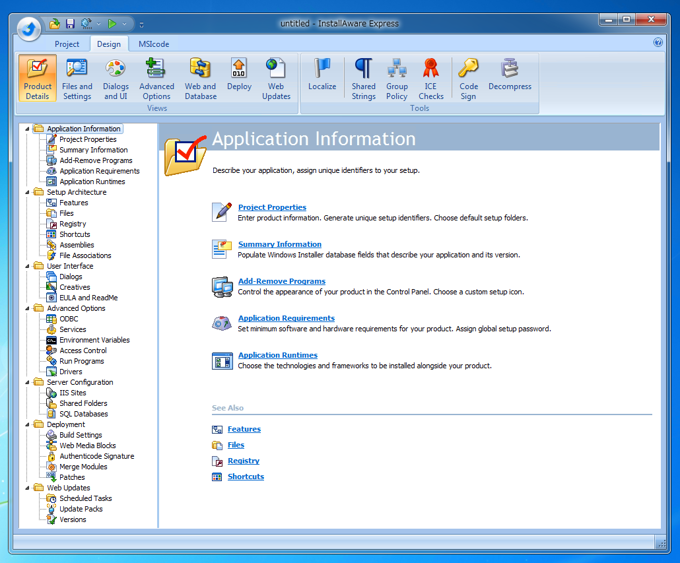This screenshot has height=563, width=680.
Task: Open Files and Settings view
Action: [x=77, y=79]
